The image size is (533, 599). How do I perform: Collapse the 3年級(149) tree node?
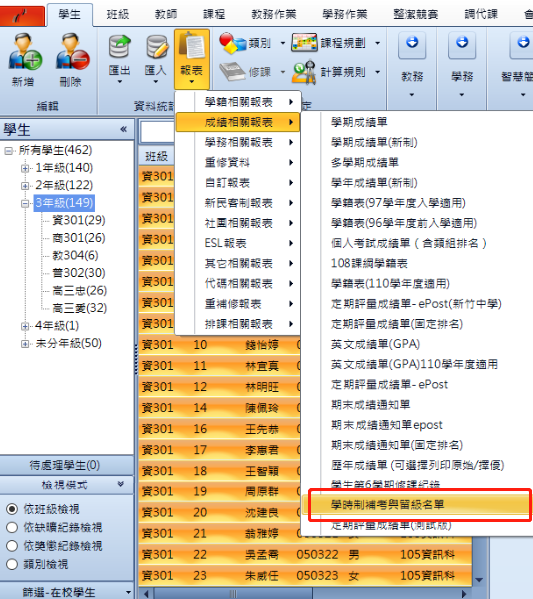click(25, 203)
